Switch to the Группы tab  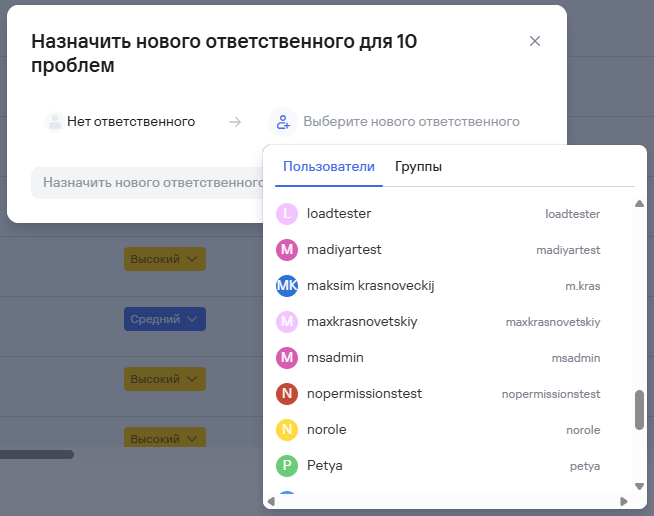pos(418,166)
